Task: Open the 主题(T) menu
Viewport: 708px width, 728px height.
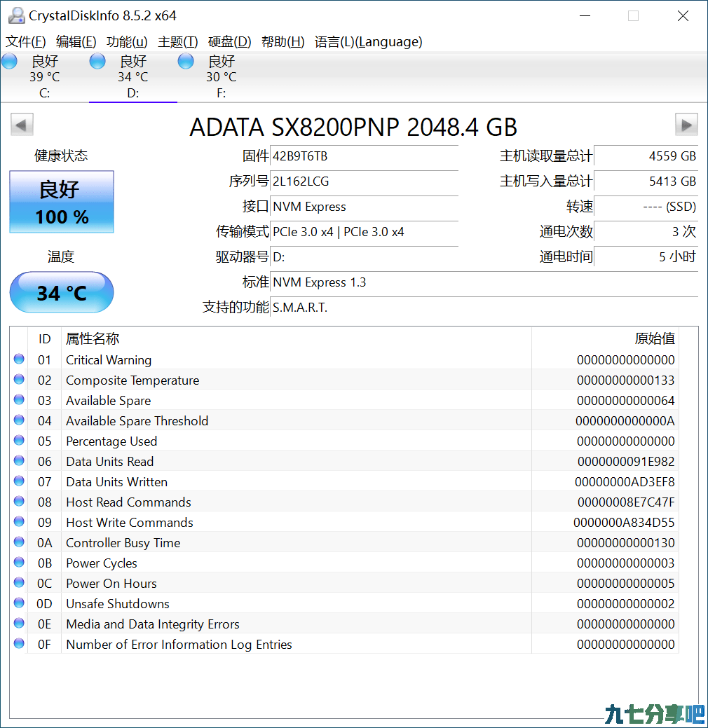Action: 178,42
